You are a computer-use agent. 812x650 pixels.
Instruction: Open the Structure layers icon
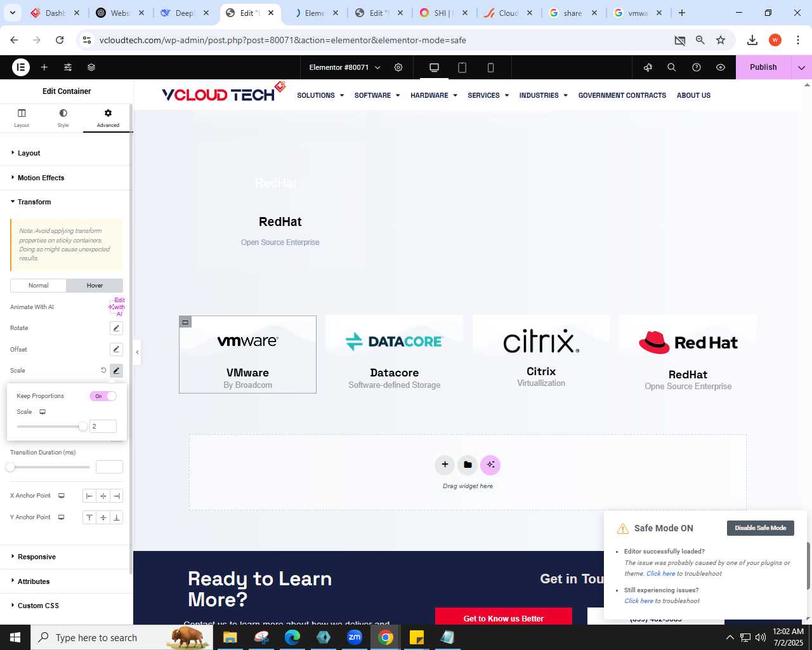coord(91,67)
